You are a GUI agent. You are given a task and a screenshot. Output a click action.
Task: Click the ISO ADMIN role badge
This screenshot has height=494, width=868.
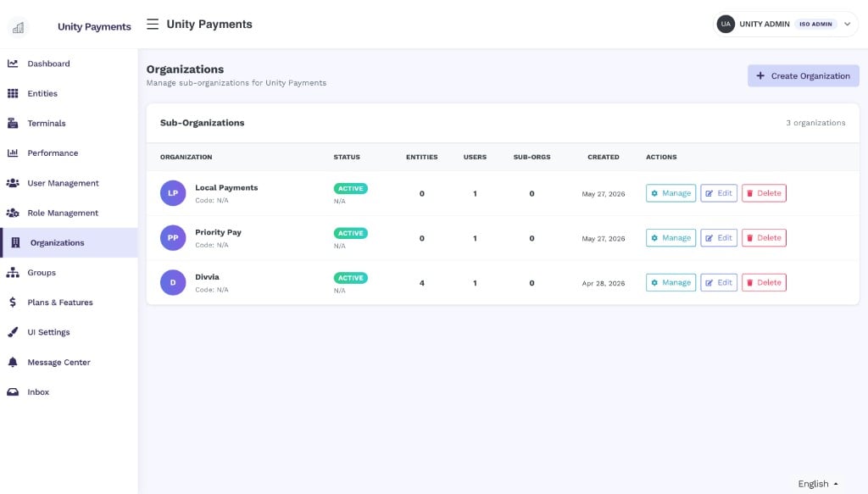[815, 25]
